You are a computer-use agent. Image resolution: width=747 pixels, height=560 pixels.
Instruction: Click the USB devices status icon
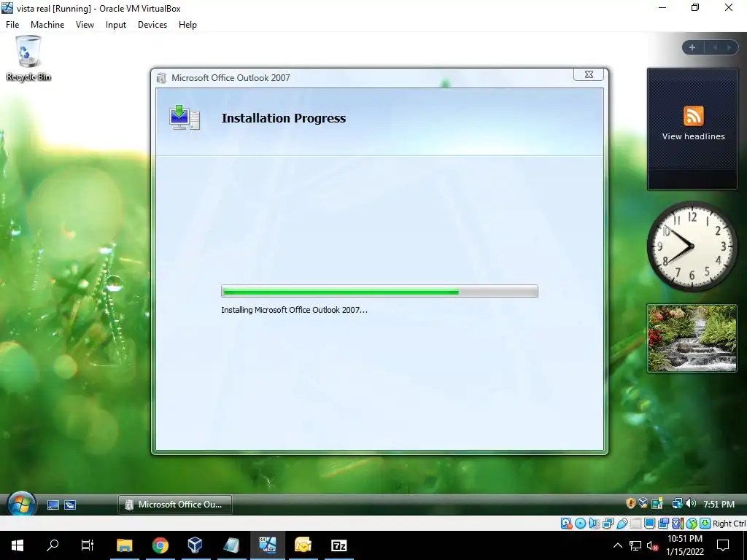622,524
